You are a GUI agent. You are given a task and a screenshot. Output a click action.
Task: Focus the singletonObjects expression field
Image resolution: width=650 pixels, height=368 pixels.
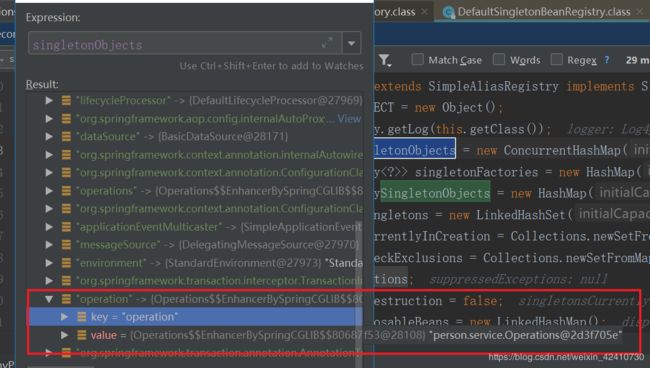click(185, 43)
